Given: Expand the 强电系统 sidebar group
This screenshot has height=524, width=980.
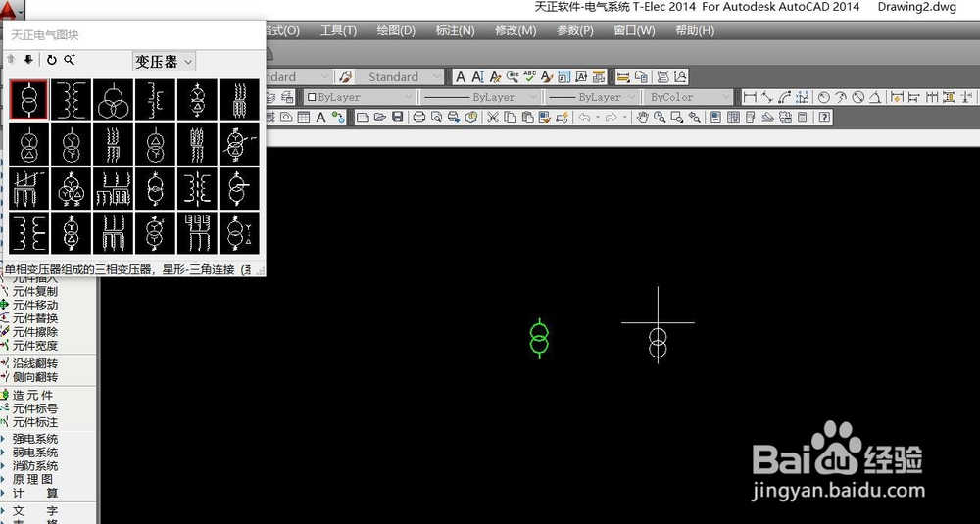Looking at the screenshot, I should [x=35, y=439].
